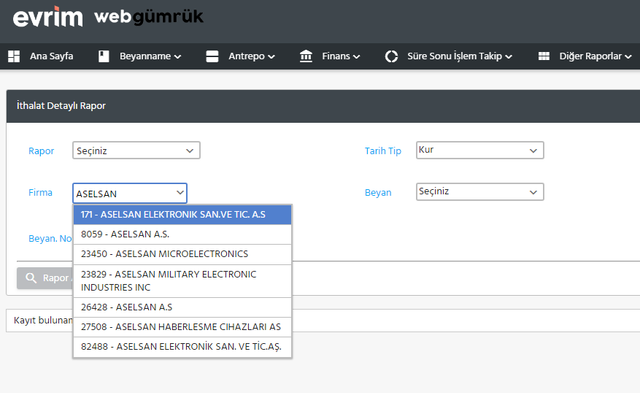
Task: Click the Tarih Tip label
Action: [383, 151]
